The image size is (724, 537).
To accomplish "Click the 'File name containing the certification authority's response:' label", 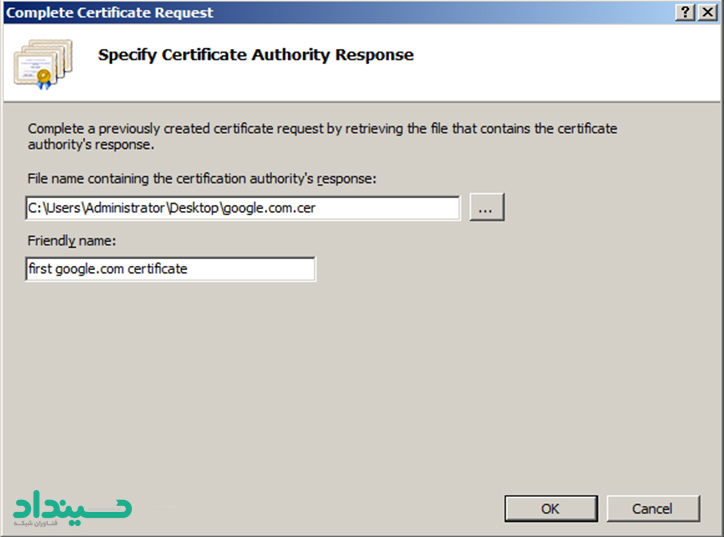I will tap(202, 179).
